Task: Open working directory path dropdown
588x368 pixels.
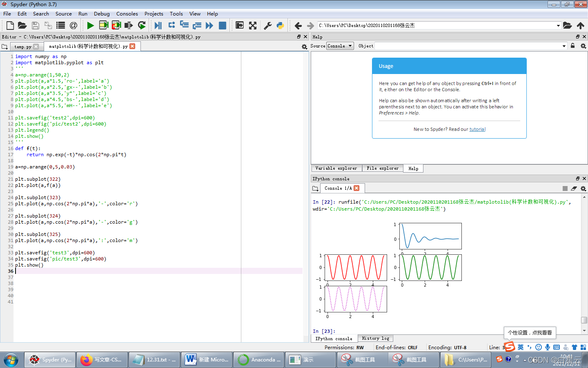Action: (558, 25)
